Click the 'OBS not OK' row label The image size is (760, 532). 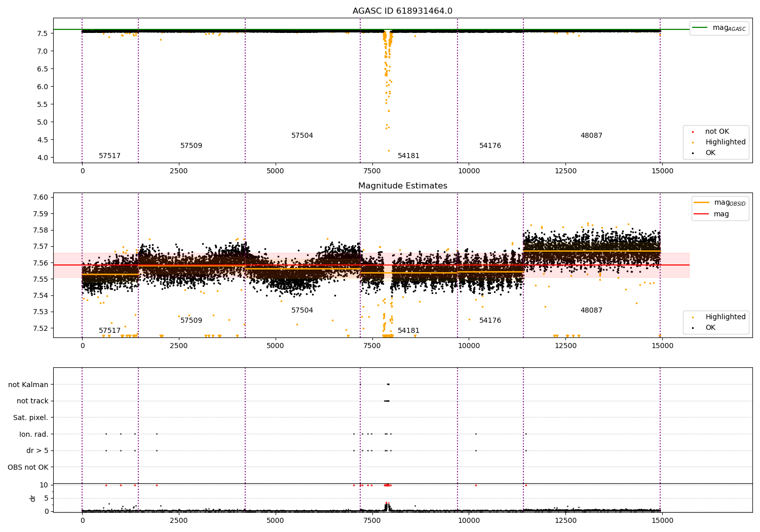(x=28, y=468)
